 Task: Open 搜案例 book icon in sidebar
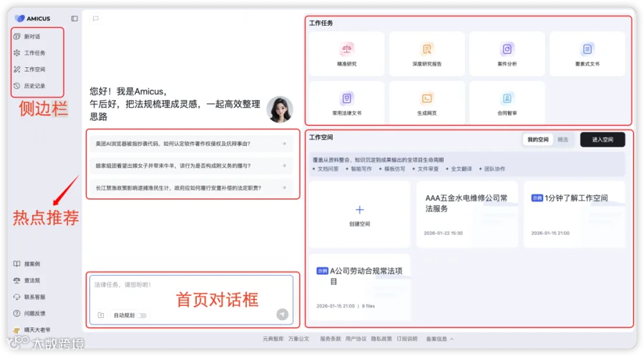pos(17,264)
